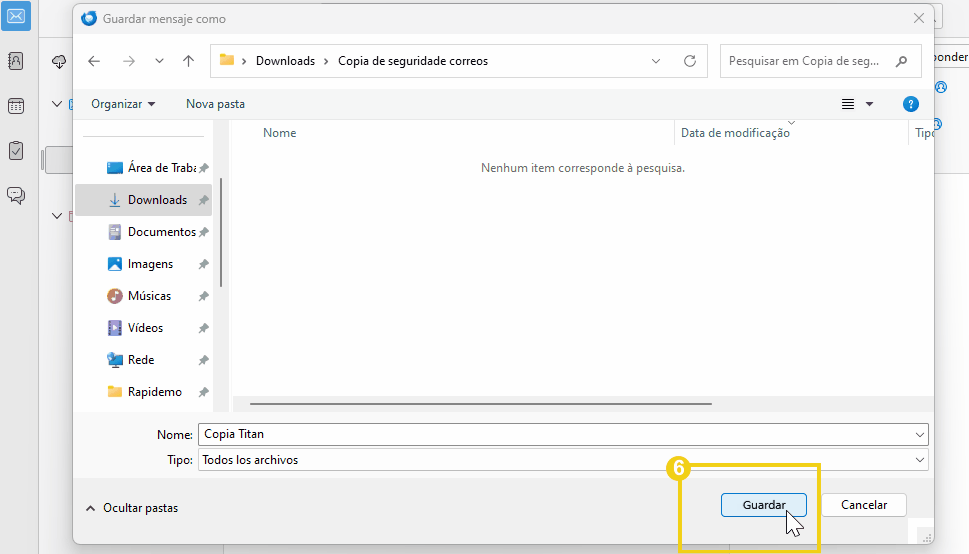Open the address book sidebar icon

click(x=16, y=61)
